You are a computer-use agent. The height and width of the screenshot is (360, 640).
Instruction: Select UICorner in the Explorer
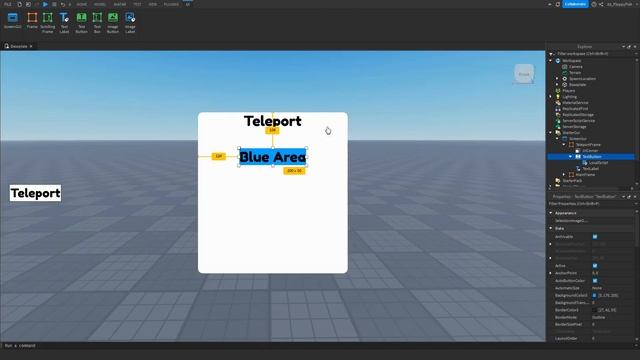[x=590, y=151]
